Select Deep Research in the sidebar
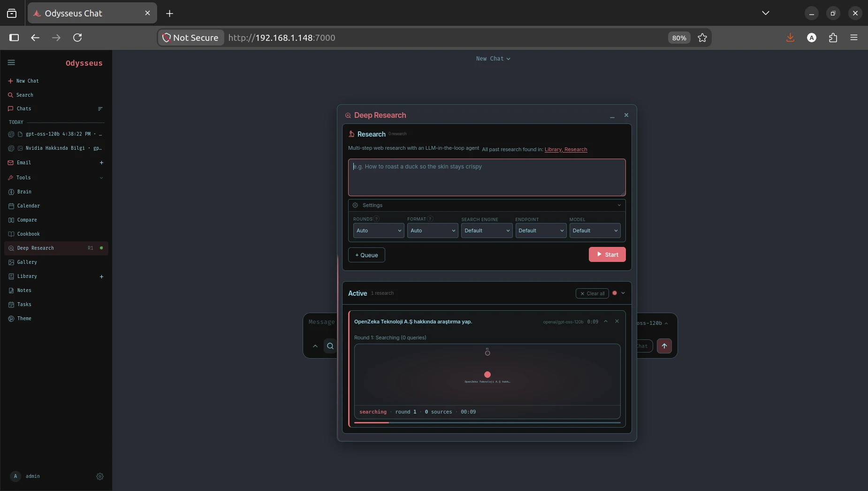Viewport: 868px width, 491px height. tap(56, 248)
